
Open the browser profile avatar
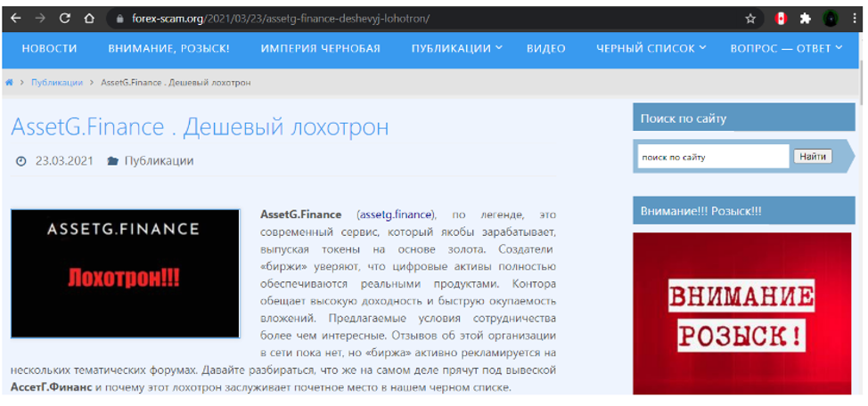coord(830,19)
